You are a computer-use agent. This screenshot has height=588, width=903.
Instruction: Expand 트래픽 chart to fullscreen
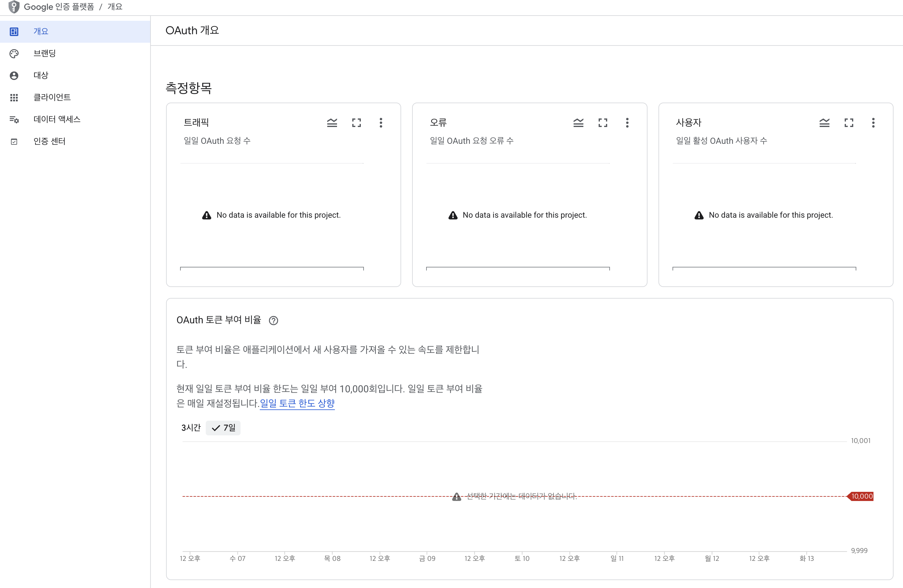pyautogui.click(x=356, y=122)
